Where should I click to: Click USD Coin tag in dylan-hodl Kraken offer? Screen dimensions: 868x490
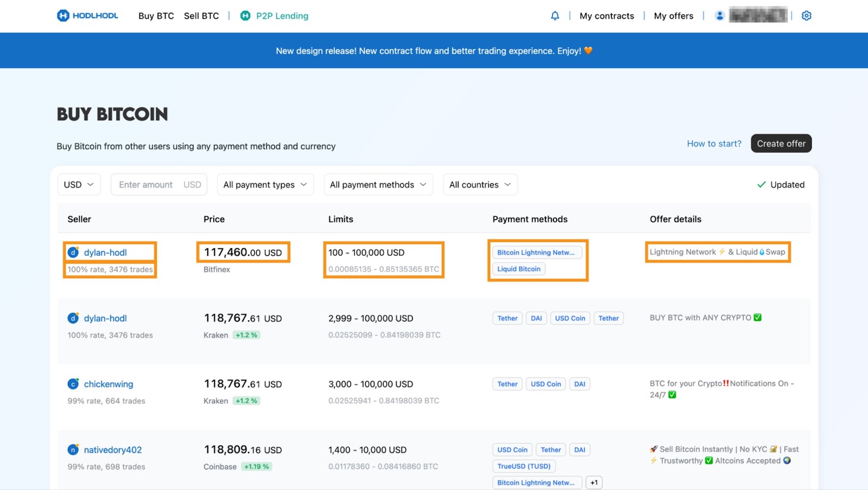tap(570, 318)
